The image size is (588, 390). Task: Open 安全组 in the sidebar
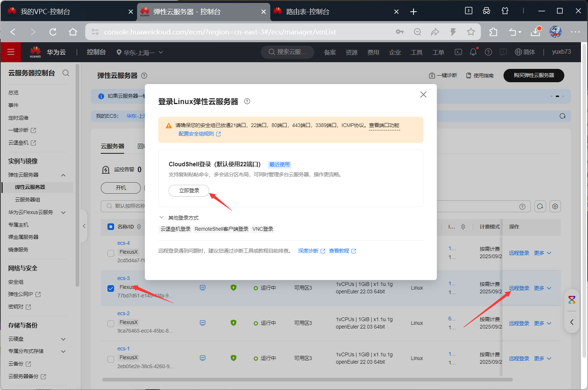pyautogui.click(x=16, y=282)
